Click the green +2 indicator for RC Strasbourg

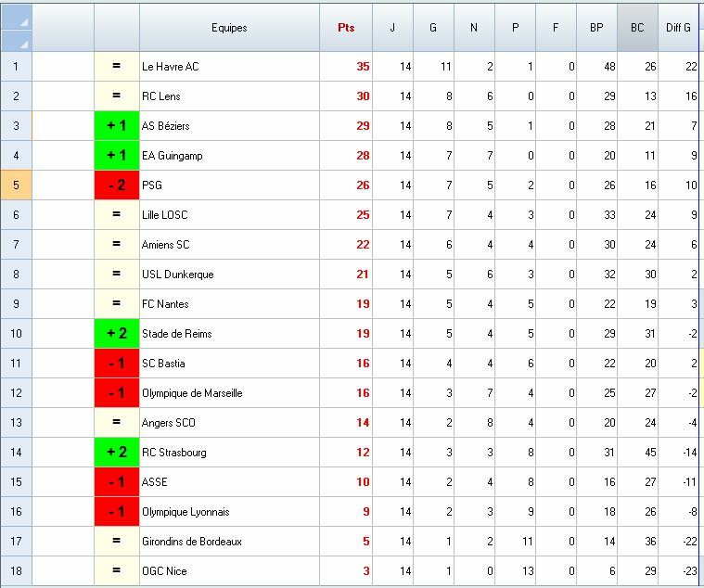point(117,453)
